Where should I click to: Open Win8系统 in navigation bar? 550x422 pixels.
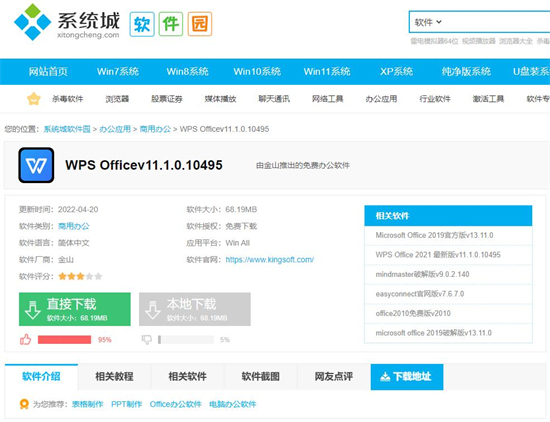pyautogui.click(x=187, y=72)
